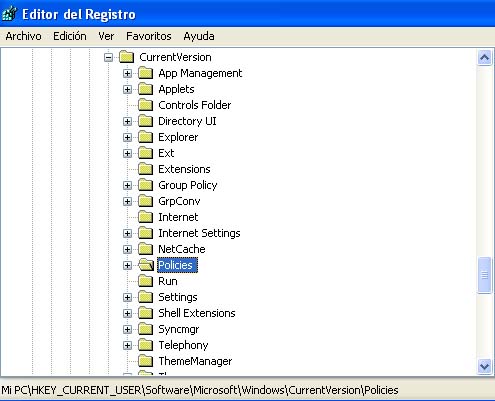Select the Controls Folder key label
This screenshot has height=401, width=495.
(195, 105)
